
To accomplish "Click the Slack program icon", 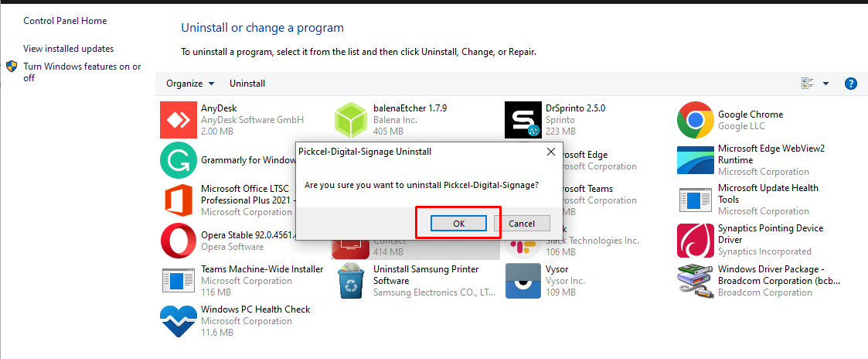I will coord(523,247).
